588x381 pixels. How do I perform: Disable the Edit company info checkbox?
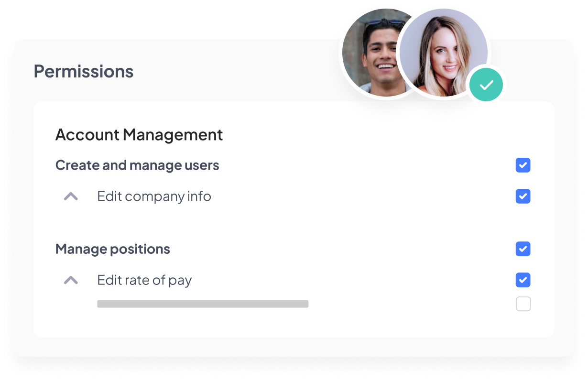[523, 196]
